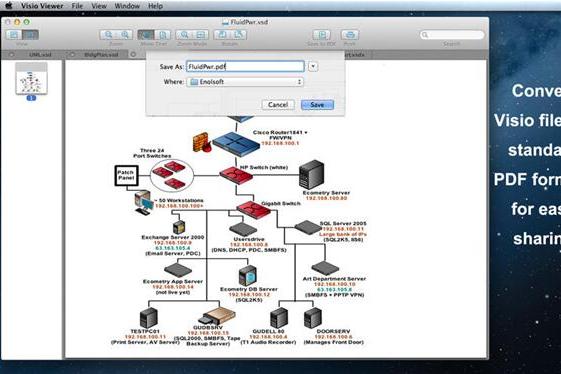This screenshot has height=374, width=561.
Task: Click the Save button in the save dialog
Action: click(x=317, y=105)
